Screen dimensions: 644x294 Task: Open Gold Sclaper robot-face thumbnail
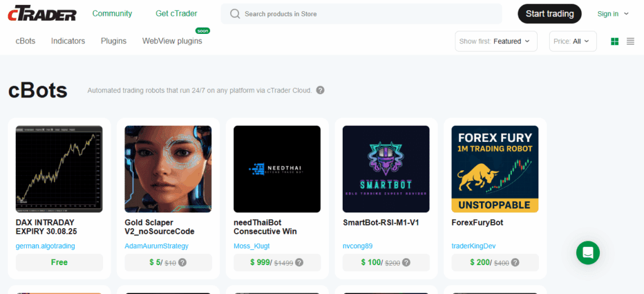pyautogui.click(x=168, y=169)
